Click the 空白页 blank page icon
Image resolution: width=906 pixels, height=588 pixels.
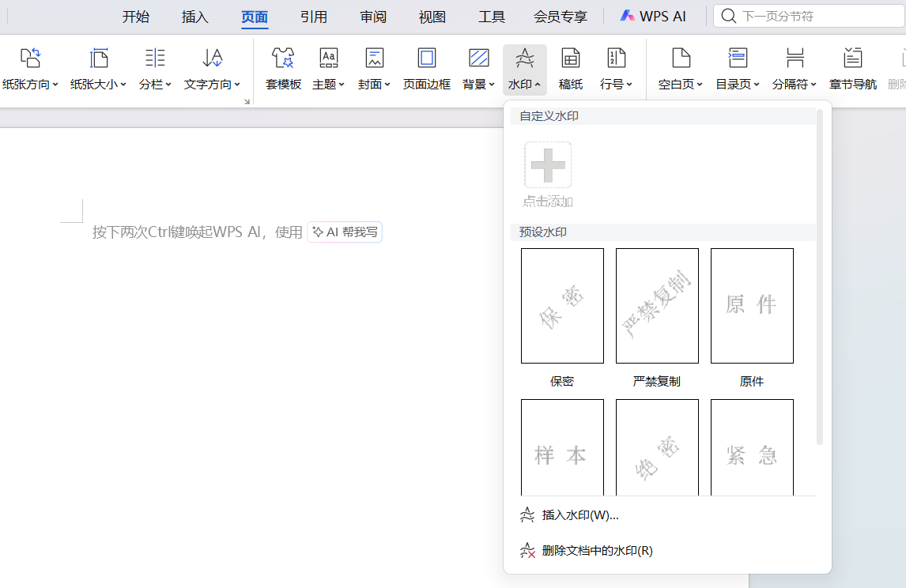tap(681, 58)
